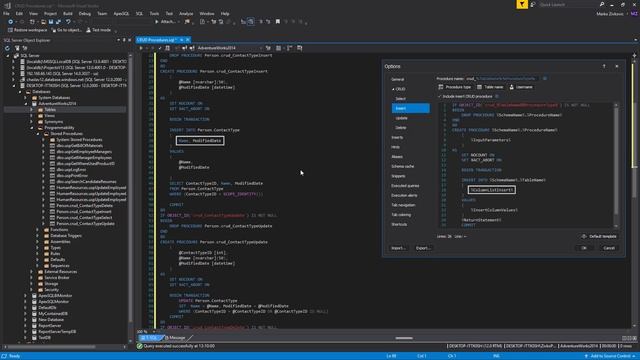Click the bookmark icon in top toolbar
Viewport: 640px width, 360px height.
278,22
